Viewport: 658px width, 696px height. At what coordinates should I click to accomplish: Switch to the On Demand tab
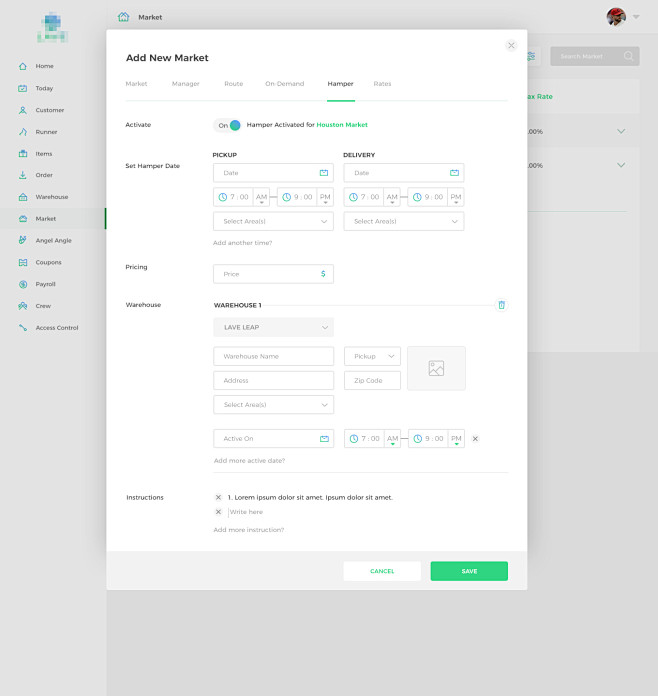coord(284,84)
